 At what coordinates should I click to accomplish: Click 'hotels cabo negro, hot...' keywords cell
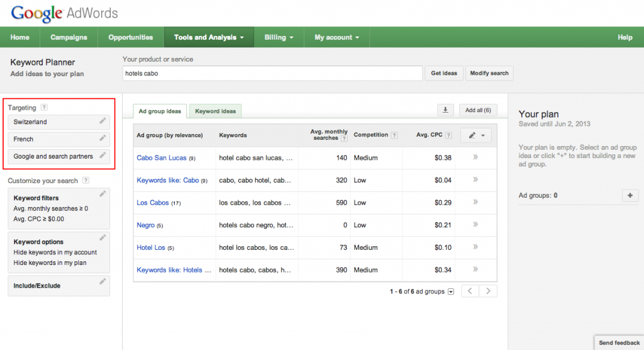[256, 225]
